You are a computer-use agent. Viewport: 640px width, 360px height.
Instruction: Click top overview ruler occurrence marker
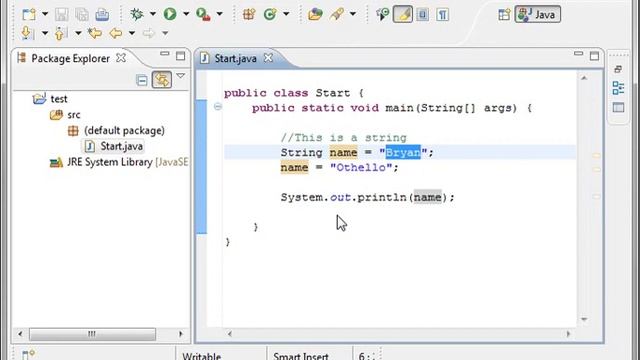[x=596, y=156]
